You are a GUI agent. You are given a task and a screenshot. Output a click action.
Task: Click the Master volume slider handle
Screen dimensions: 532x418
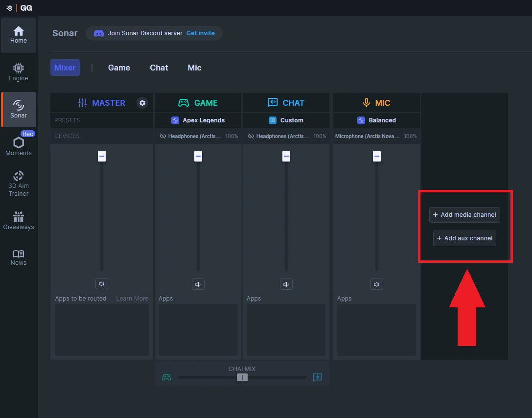click(x=102, y=156)
